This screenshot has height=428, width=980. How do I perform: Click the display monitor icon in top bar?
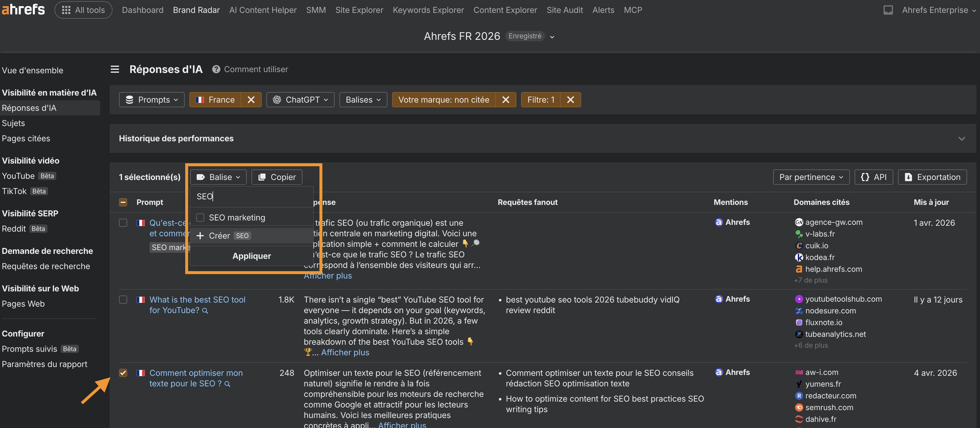point(888,10)
